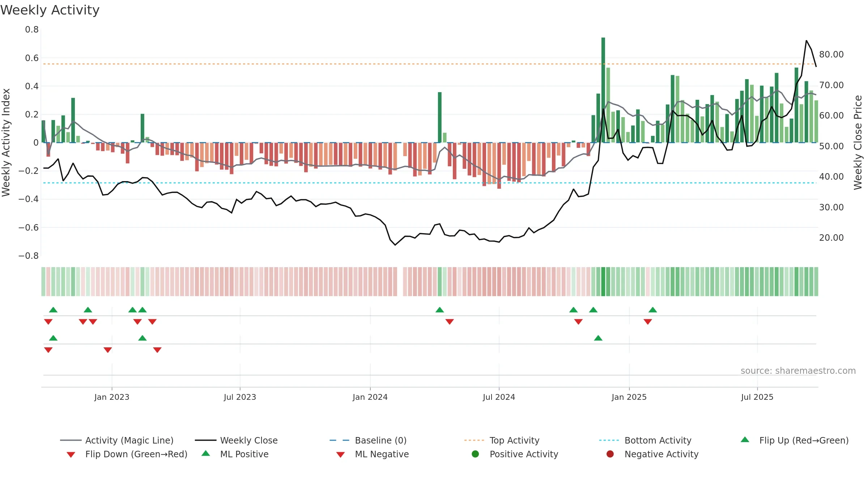
Task: Click the Jan 2023 x-axis label
Action: [112, 397]
